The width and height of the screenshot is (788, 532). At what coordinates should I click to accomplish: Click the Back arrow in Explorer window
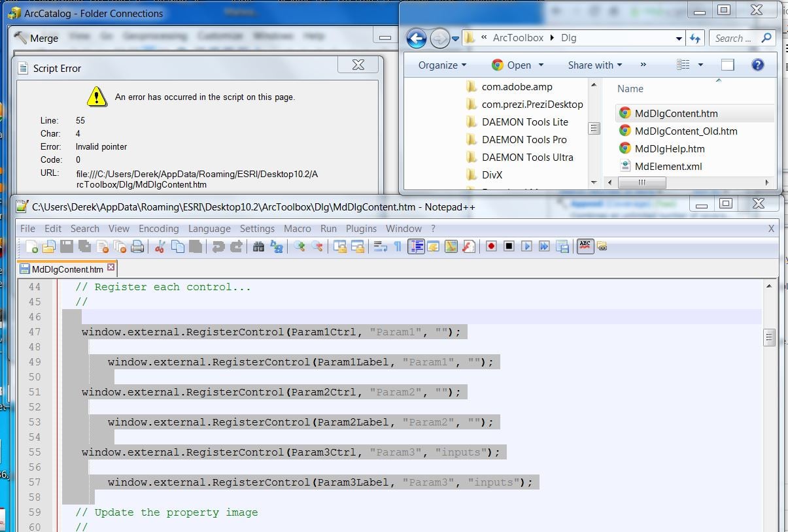pos(417,38)
